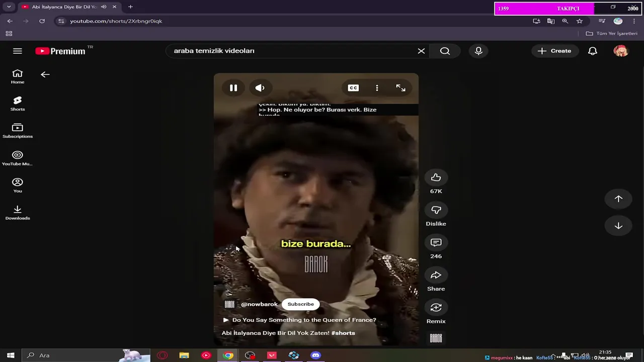Pause the Shorts video
The image size is (644, 362).
click(x=233, y=88)
